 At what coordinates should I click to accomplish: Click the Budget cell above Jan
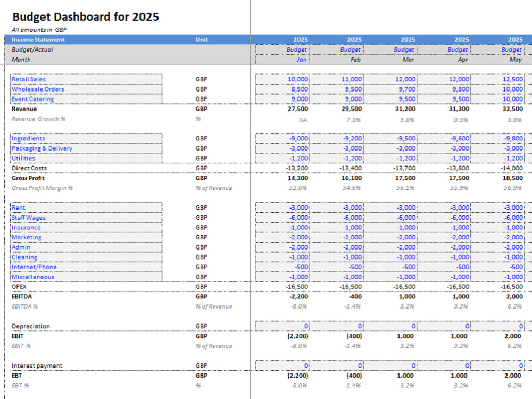click(282, 49)
